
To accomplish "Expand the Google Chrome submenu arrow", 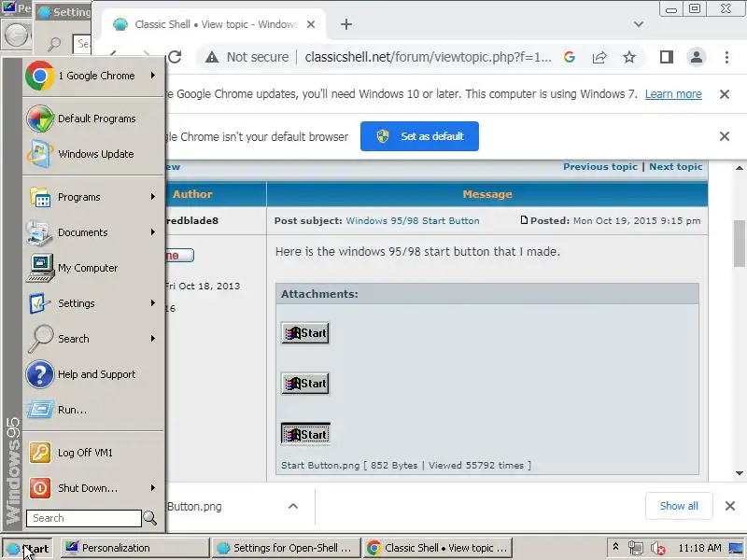I will (153, 76).
